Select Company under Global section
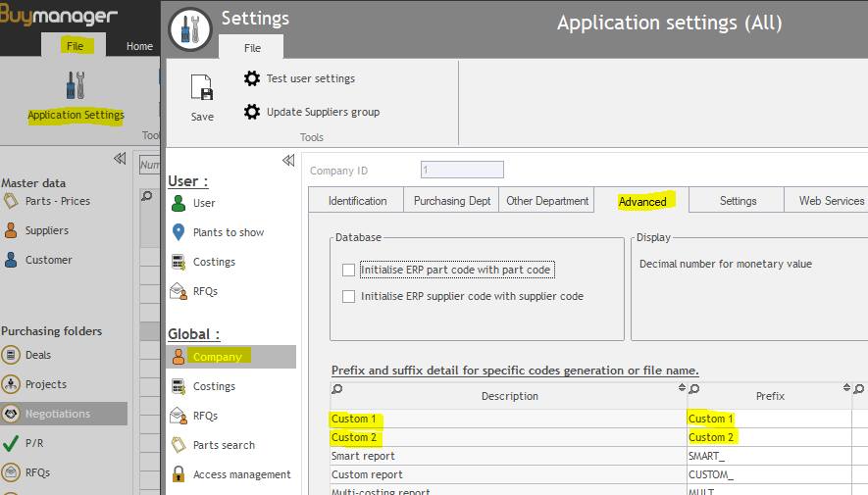Screen dimensions: 868x495 tap(217, 357)
